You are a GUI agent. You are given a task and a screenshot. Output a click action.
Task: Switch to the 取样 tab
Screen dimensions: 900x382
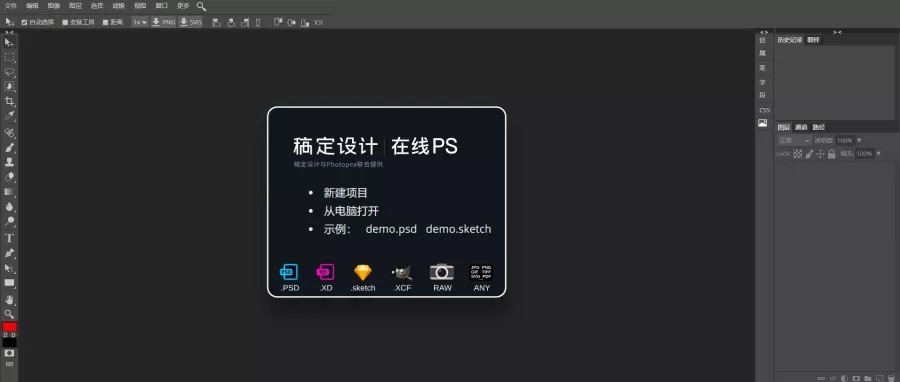[x=813, y=40]
